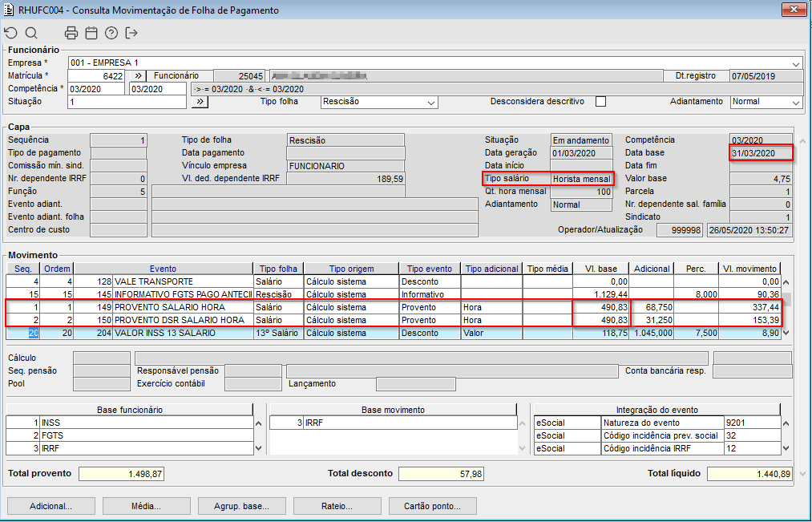
Task: Click the magnifier search icon
Action: (31, 33)
